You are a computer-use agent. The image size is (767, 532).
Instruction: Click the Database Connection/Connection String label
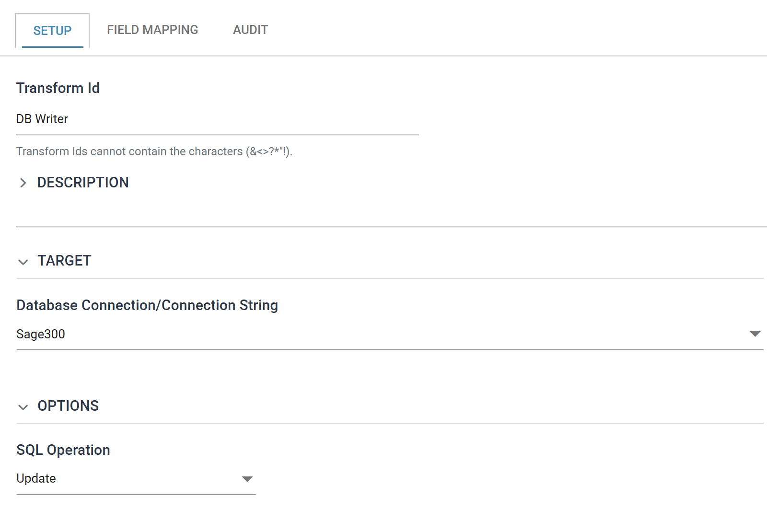click(147, 305)
